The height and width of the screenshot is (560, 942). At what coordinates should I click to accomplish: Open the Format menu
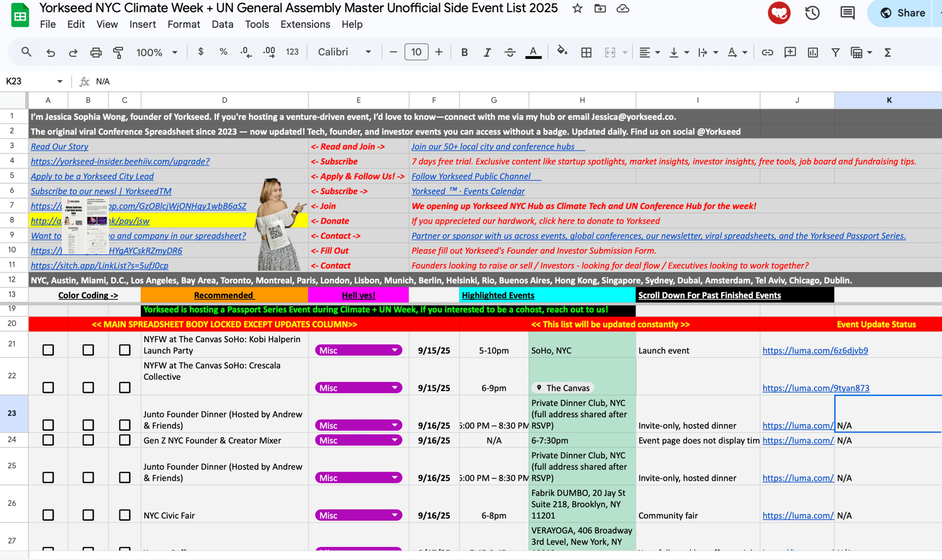point(184,24)
